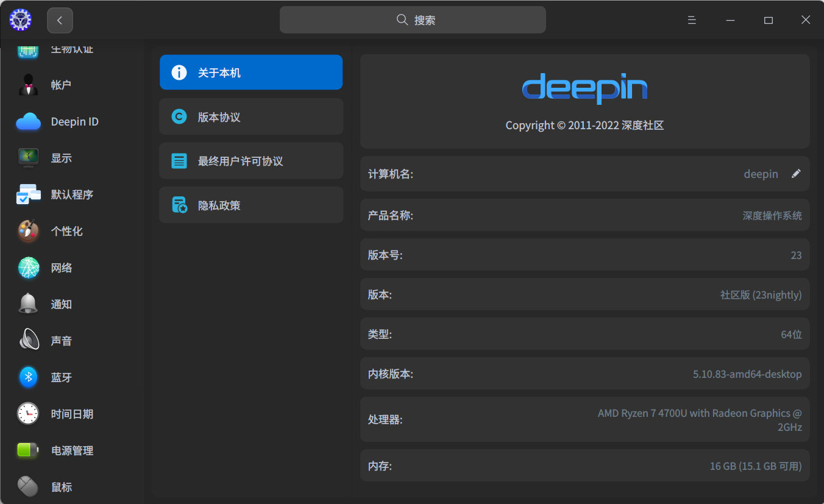This screenshot has height=504, width=824.
Task: Click the 产品名称 label
Action: [x=391, y=215]
